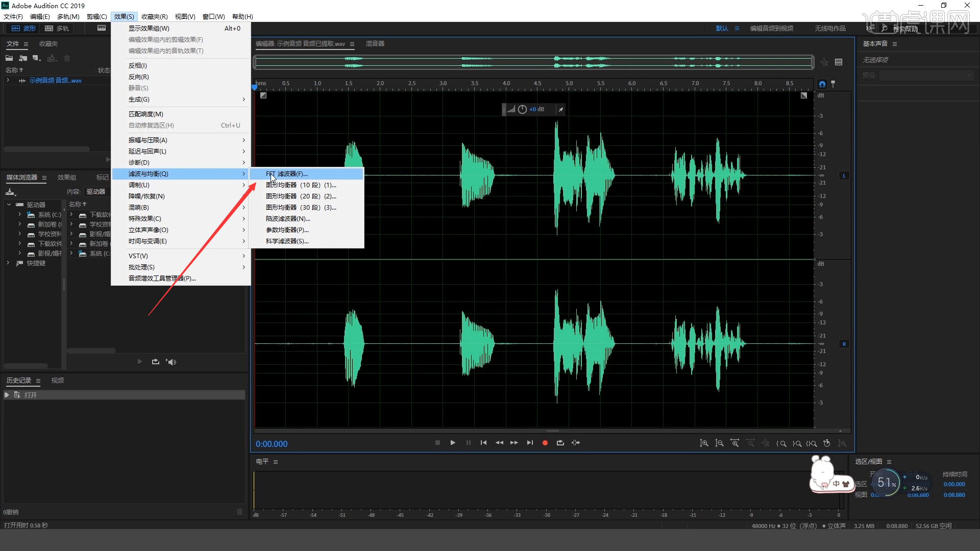
Task: Choose 图形均衡器 (10 段) menu item
Action: tap(307, 185)
